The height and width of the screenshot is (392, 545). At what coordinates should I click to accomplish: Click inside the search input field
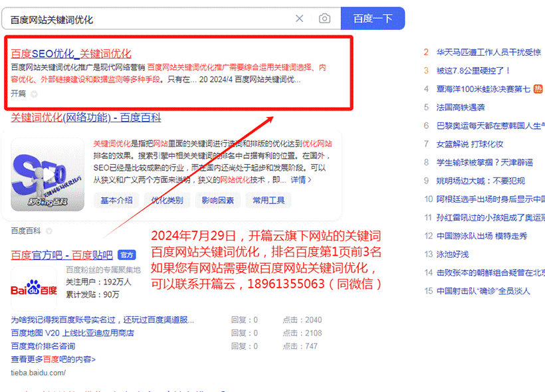click(146, 19)
